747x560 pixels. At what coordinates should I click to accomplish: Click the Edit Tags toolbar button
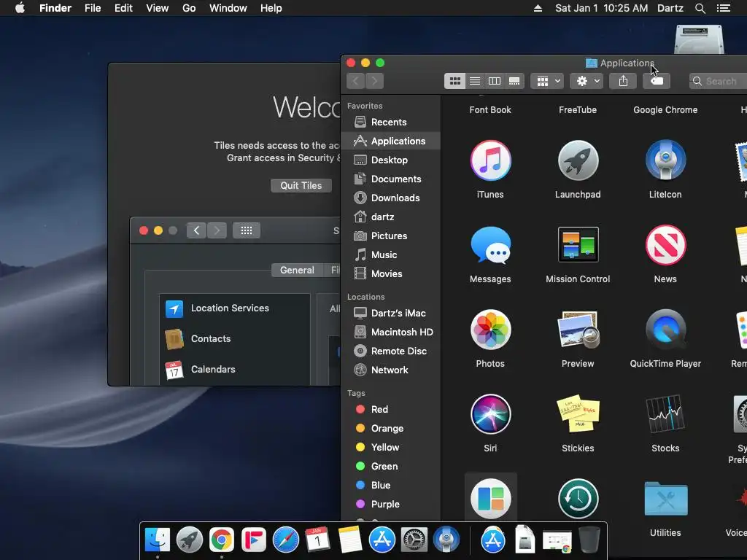[657, 81]
